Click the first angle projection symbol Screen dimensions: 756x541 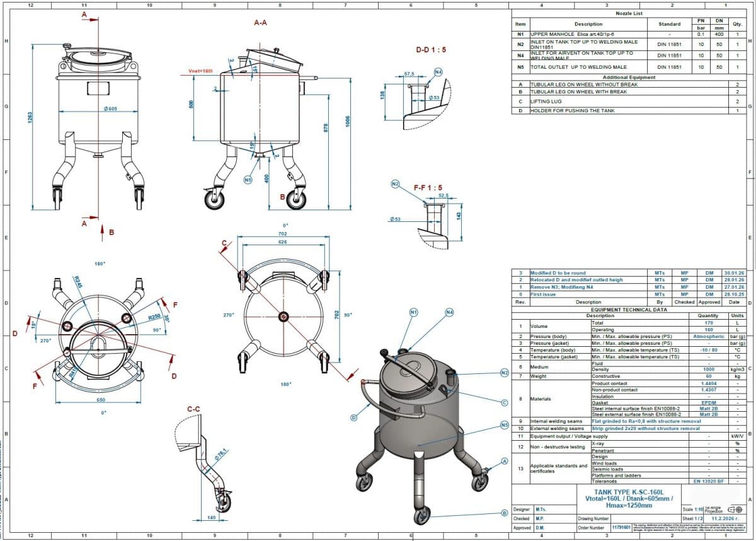[x=735, y=509]
